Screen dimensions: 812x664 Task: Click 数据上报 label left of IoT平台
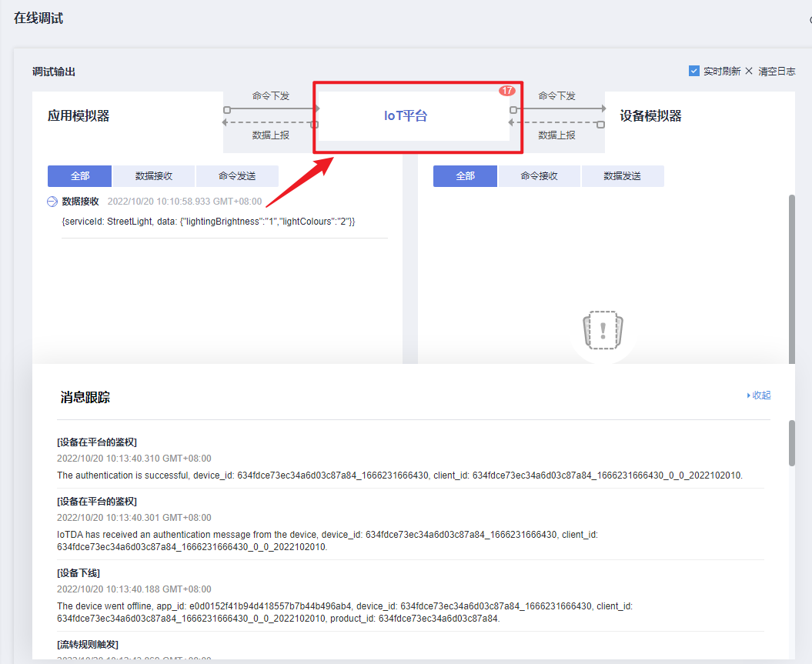point(271,135)
